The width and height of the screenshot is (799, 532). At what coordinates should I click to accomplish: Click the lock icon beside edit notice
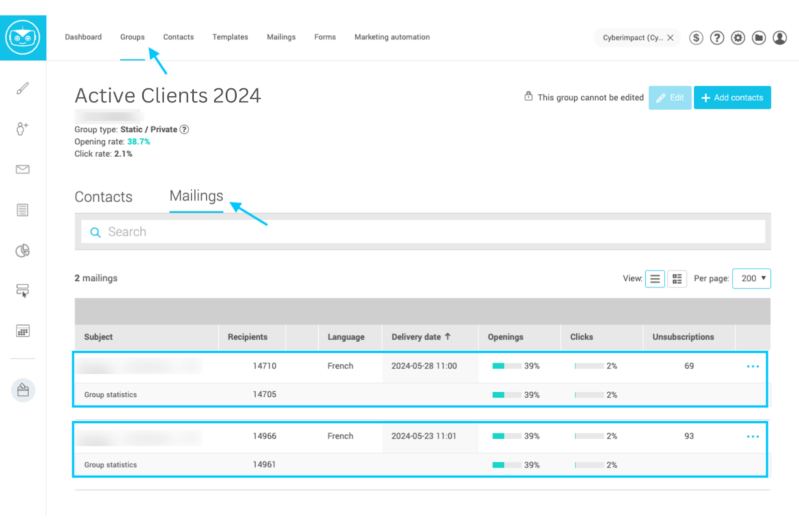[x=528, y=96]
